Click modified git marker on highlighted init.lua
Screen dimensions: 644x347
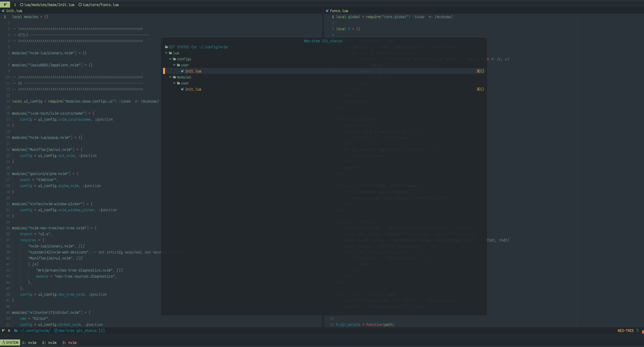tap(478, 71)
